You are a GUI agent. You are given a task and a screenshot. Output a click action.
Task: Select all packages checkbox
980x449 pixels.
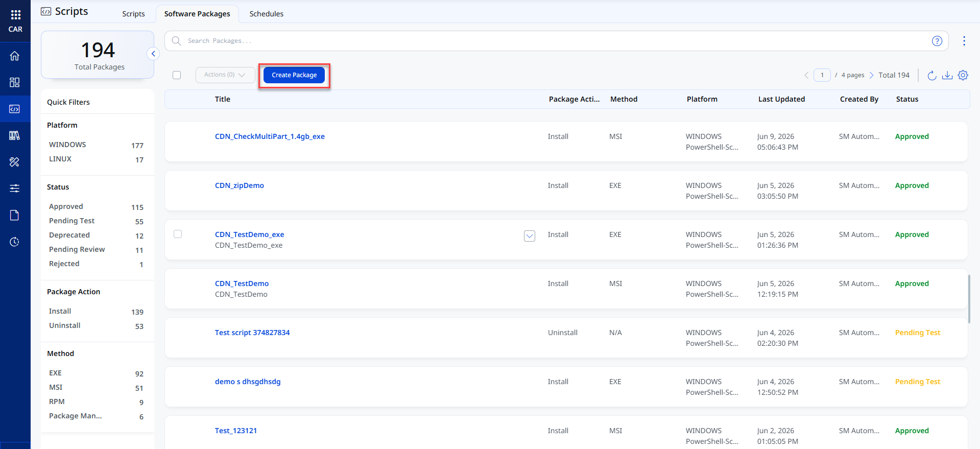[x=177, y=75]
